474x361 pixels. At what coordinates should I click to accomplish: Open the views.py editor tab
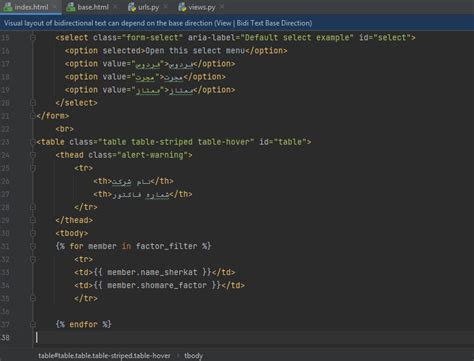coord(202,7)
